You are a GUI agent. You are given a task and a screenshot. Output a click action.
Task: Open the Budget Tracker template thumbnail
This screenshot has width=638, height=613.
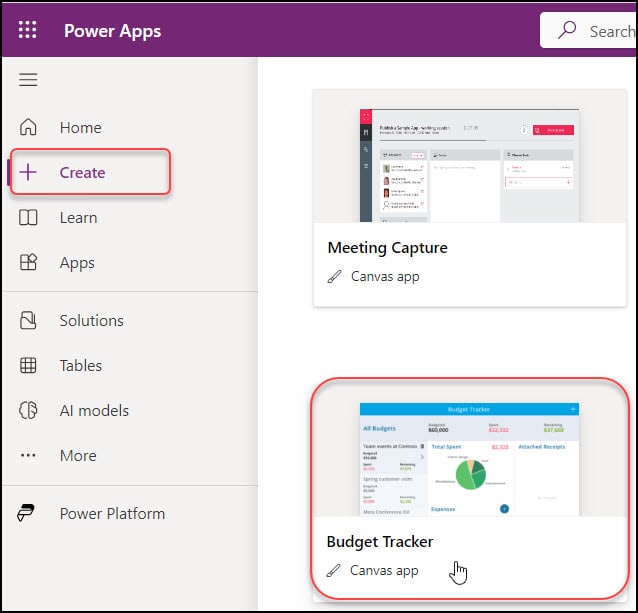(469, 459)
